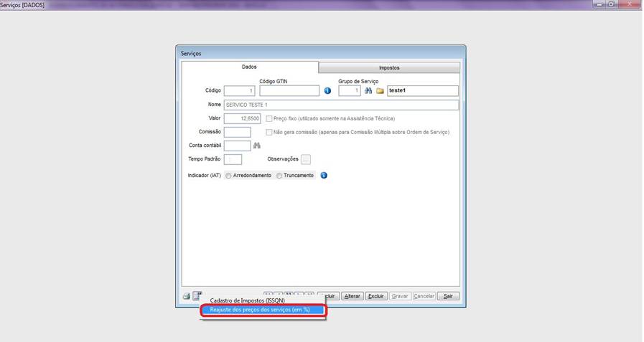Viewport: 644px width, 342px height.
Task: Check Preço fixo checkbox
Action: [x=269, y=119]
